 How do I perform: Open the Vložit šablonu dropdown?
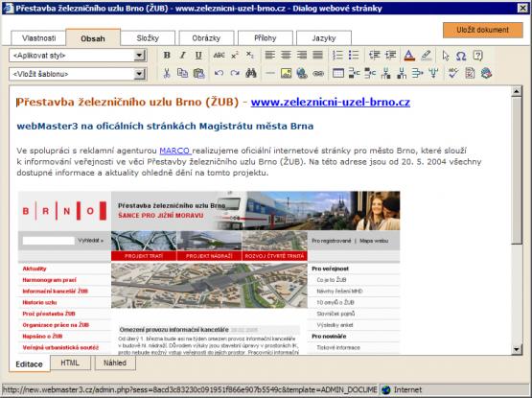coord(139,74)
